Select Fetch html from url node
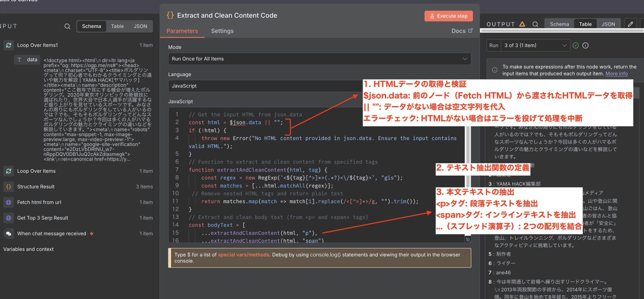The width and height of the screenshot is (644, 299). (x=39, y=202)
